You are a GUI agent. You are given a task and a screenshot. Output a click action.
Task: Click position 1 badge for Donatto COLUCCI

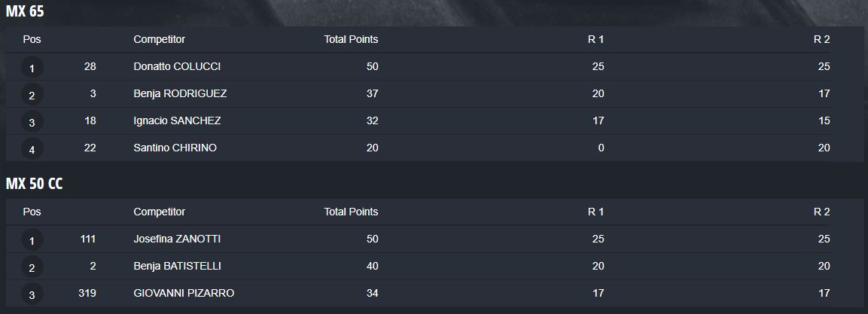click(32, 68)
